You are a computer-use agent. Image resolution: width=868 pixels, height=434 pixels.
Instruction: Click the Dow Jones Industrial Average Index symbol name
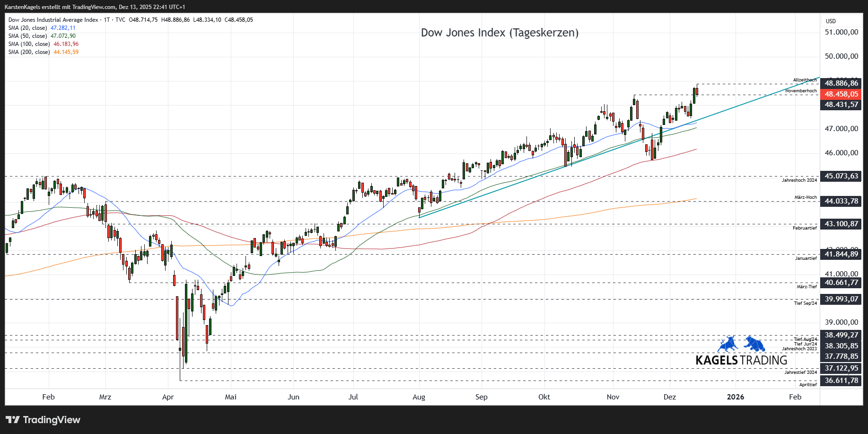tap(53, 20)
